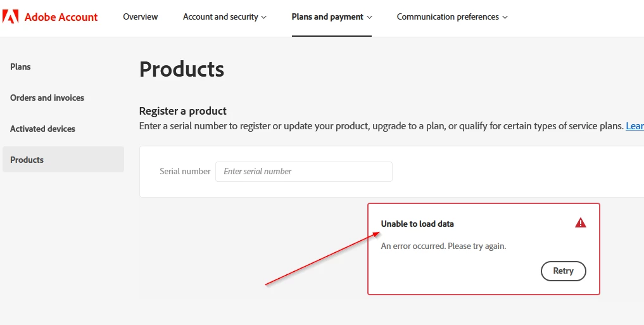Click the Unable to load data heading

click(417, 224)
